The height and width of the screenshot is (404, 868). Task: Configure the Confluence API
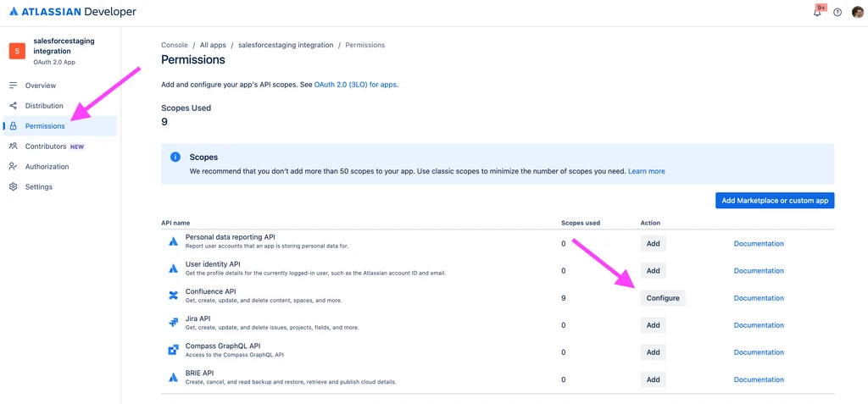[663, 298]
